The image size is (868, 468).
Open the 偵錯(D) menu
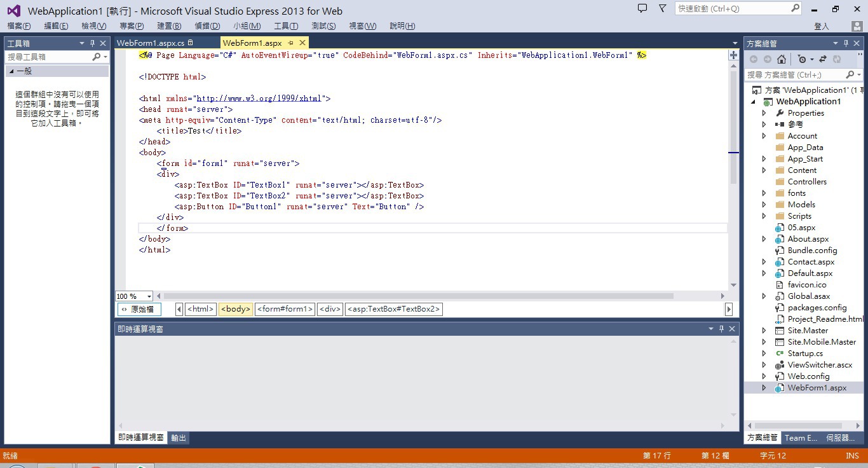(207, 26)
